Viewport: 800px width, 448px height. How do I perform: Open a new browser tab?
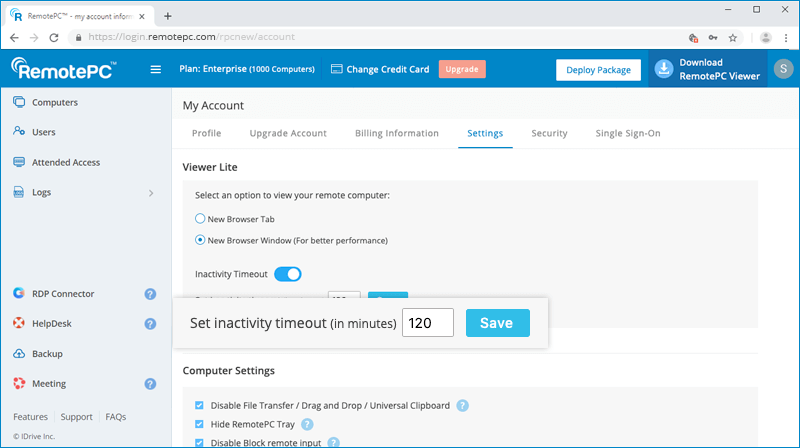[x=168, y=16]
